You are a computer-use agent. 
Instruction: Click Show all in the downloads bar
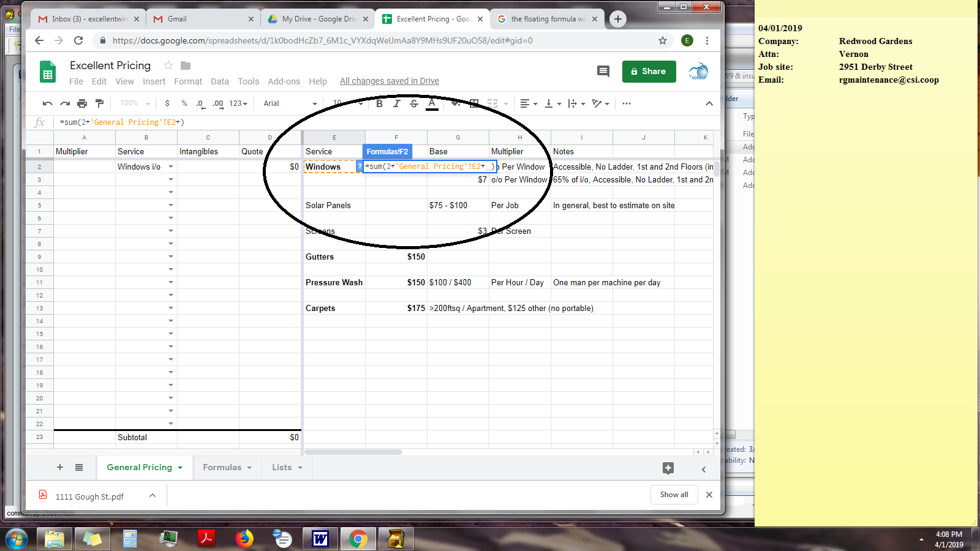point(674,495)
